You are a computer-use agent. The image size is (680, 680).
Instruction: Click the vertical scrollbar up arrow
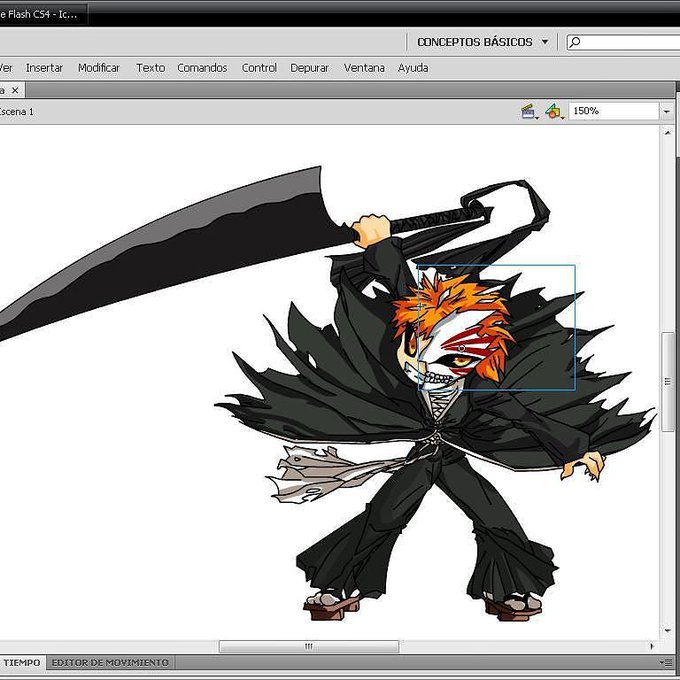(667, 133)
